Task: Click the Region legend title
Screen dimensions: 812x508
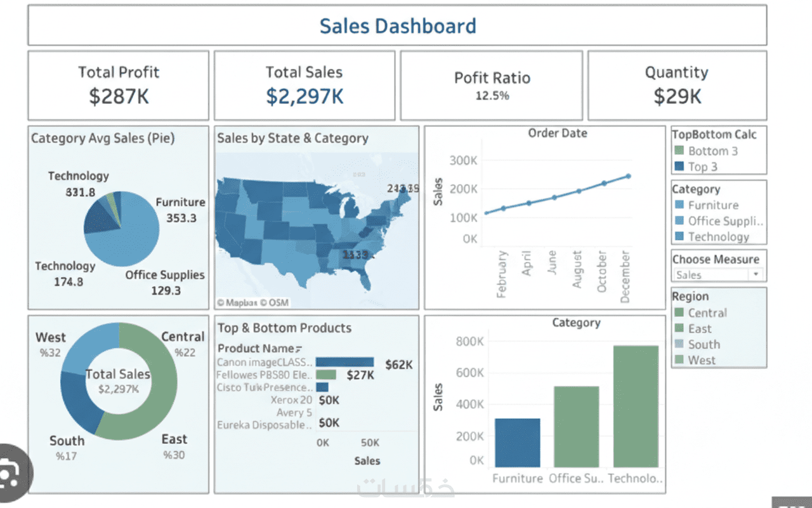Action: coord(690,297)
